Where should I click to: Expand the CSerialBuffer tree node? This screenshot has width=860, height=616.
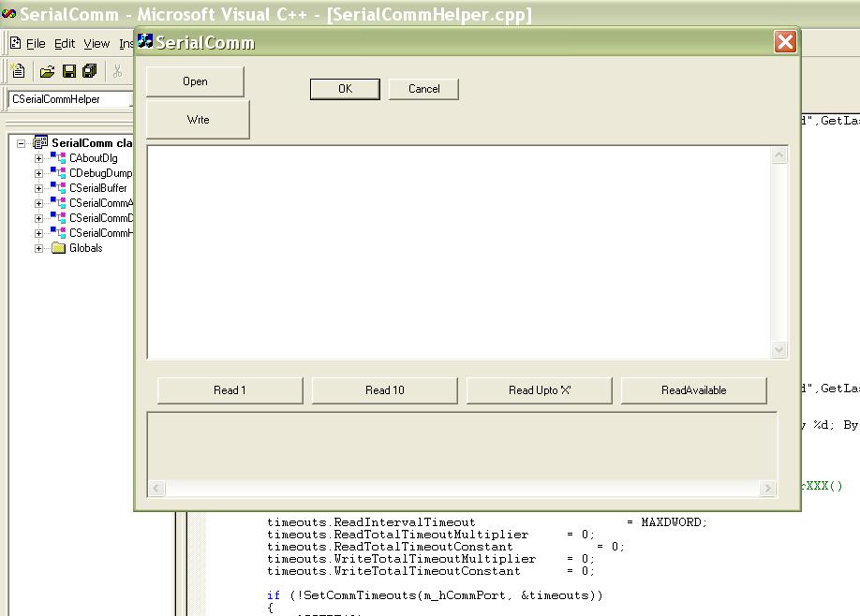point(38,188)
